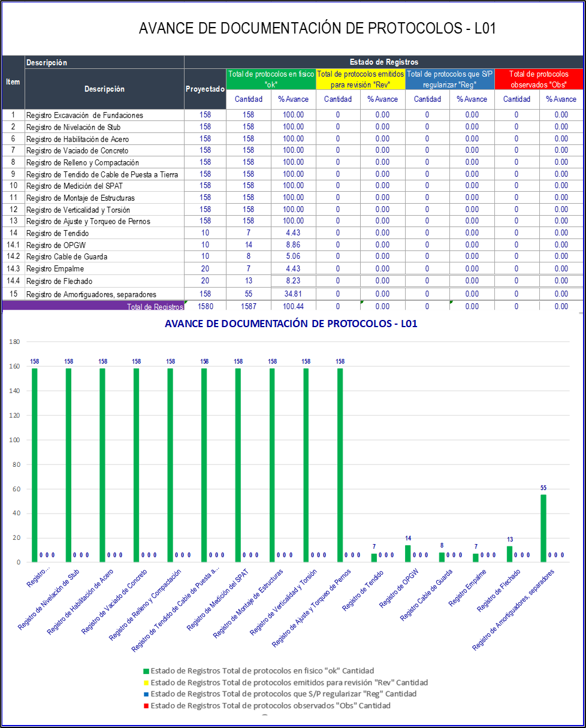586x728 pixels.
Task: Select the purple "Total de Registros" row cell
Action: 93,306
